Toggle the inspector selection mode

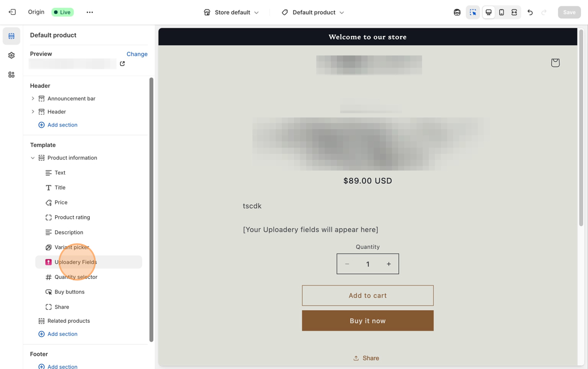click(x=473, y=12)
